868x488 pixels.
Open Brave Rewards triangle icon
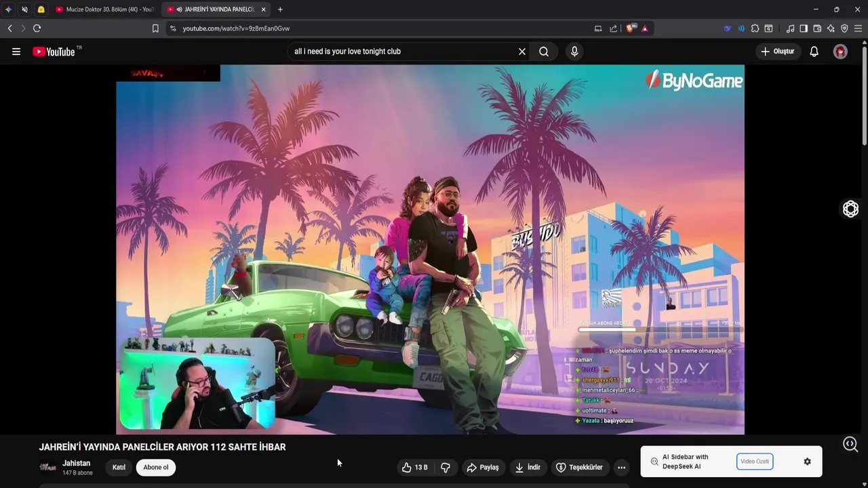645,28
